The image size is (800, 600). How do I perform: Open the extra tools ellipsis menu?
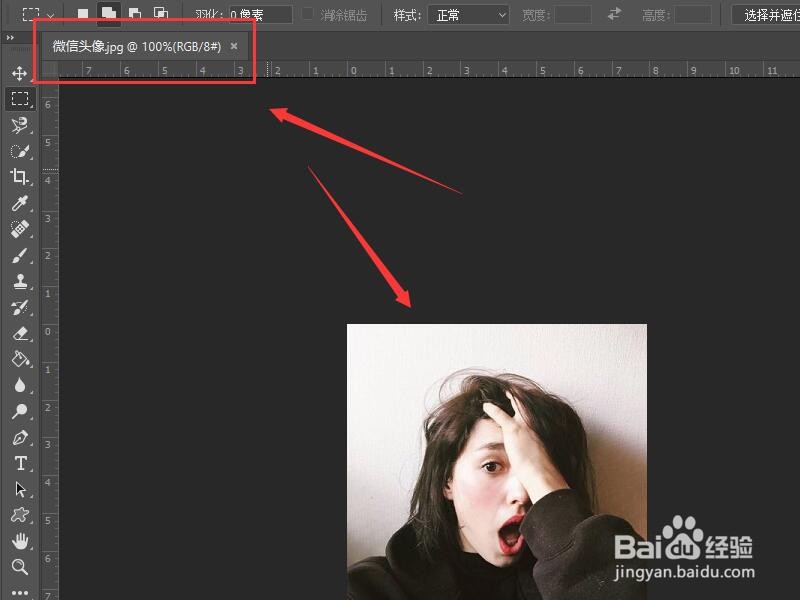coord(20,592)
